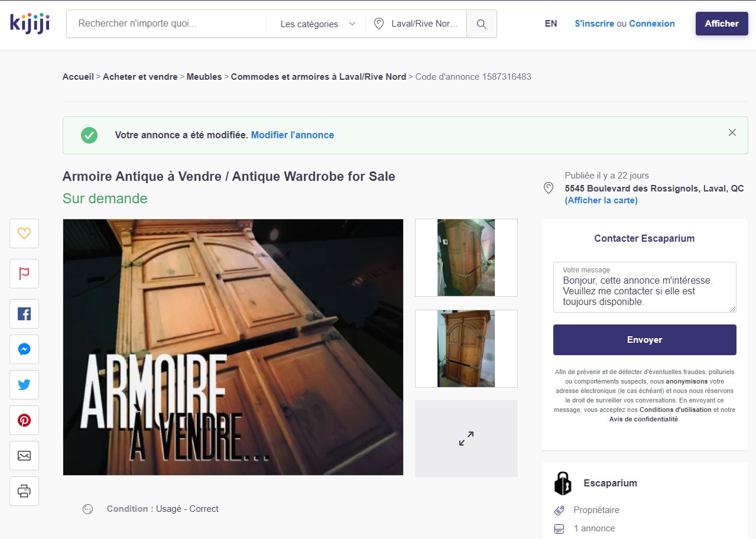The image size is (756, 539).
Task: Send the message with the Envoyer button
Action: [644, 339]
